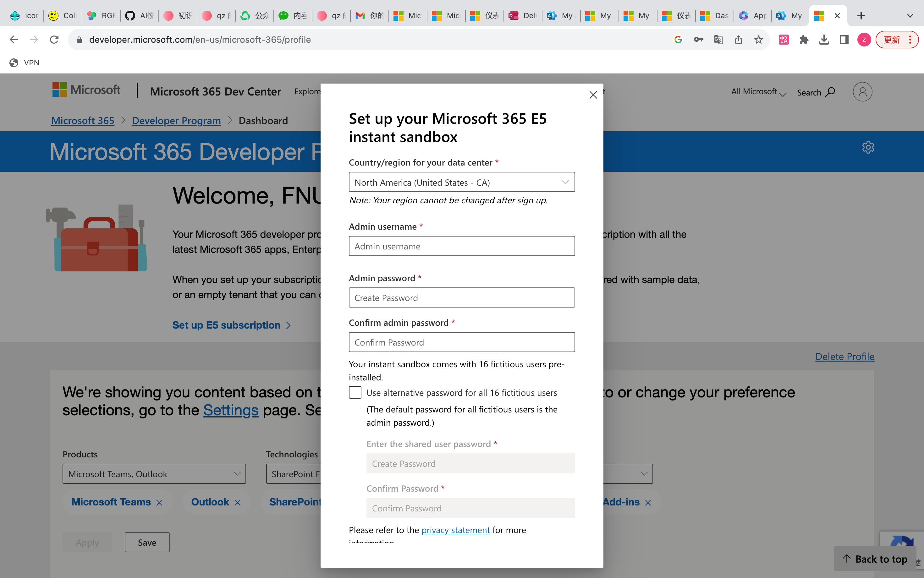Click the pink profile avatar icon
924x578 pixels.
click(864, 39)
